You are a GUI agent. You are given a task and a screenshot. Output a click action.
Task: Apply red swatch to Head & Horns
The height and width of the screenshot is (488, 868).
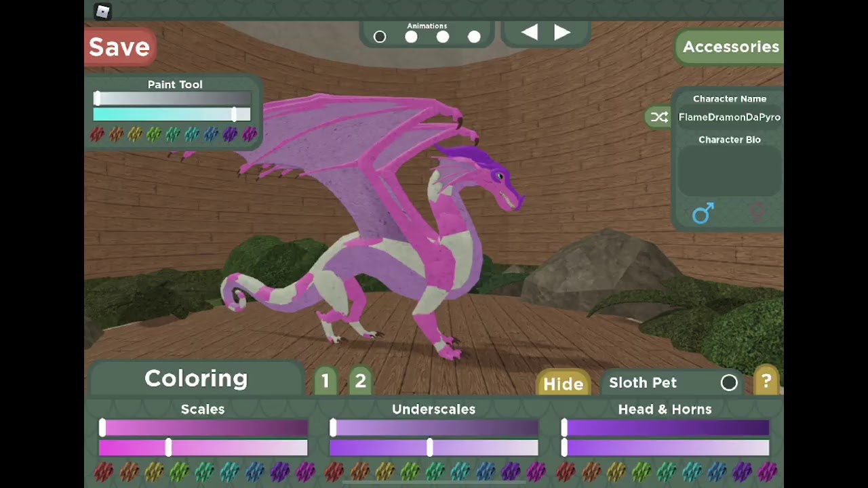[566, 471]
